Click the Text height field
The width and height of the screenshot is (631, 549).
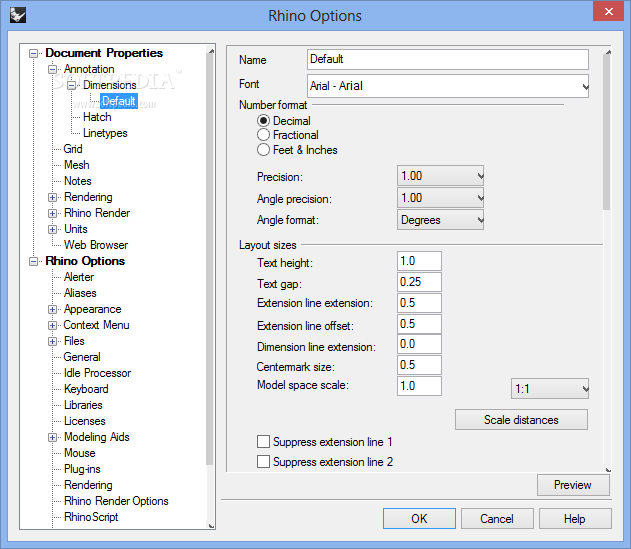419,261
